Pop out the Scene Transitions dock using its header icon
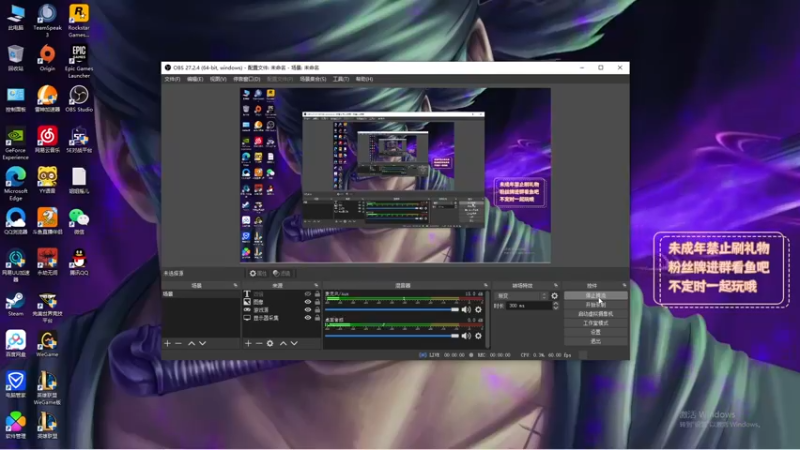 (x=556, y=285)
